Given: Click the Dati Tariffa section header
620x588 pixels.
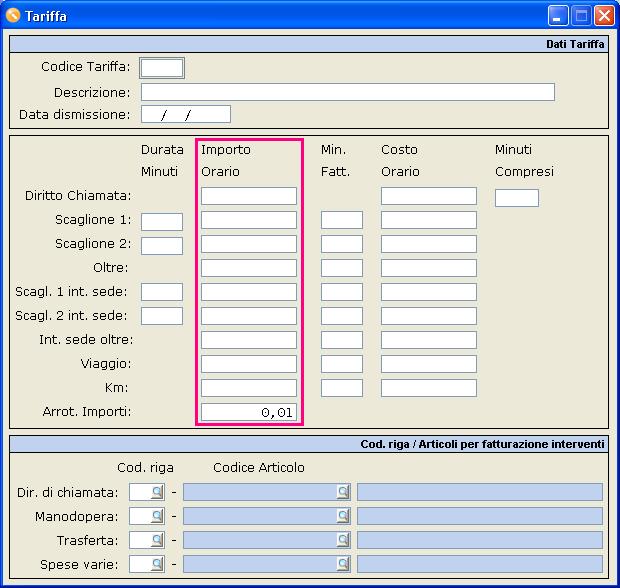Looking at the screenshot, I should tap(309, 44).
